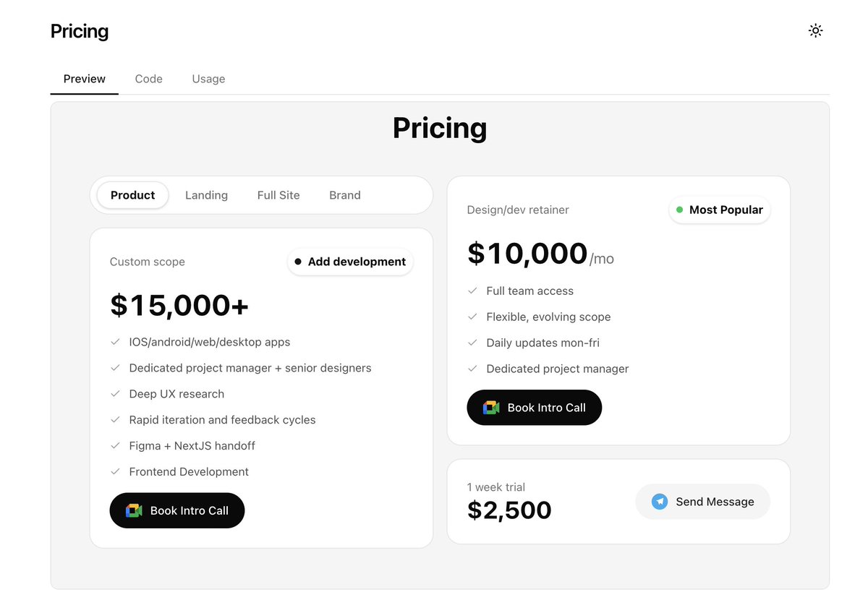Book Intro Call for $10,000/mo retainer
This screenshot has width=868, height=592.
(x=535, y=408)
